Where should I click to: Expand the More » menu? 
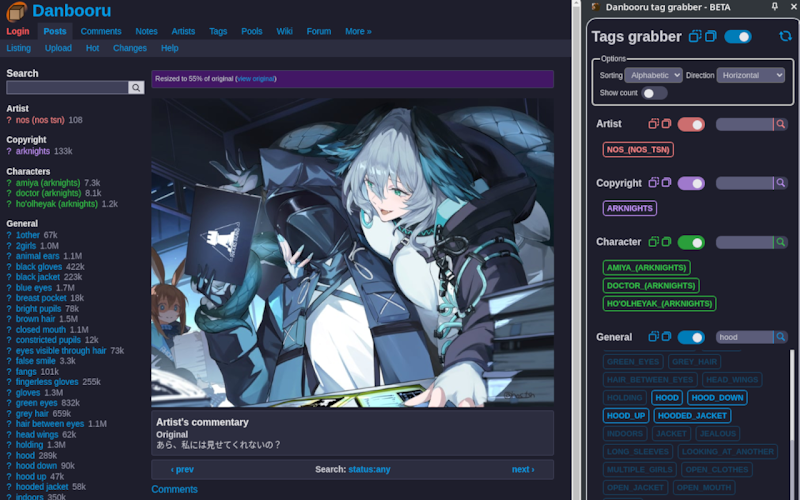click(x=358, y=31)
